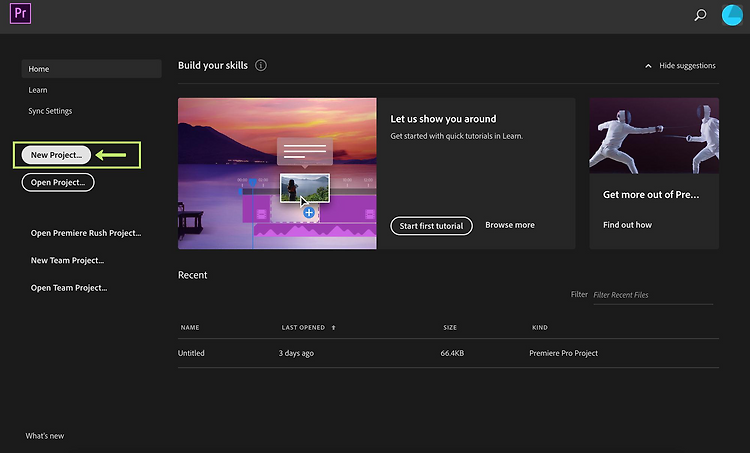This screenshot has height=453, width=750.
Task: Toggle the LAST OPENED sort arrow
Action: tap(333, 328)
